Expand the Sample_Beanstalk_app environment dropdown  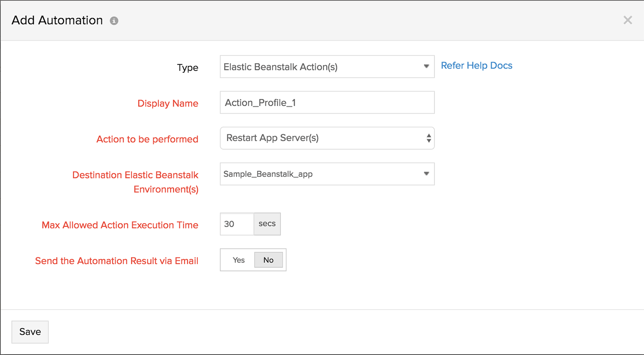[322, 174]
